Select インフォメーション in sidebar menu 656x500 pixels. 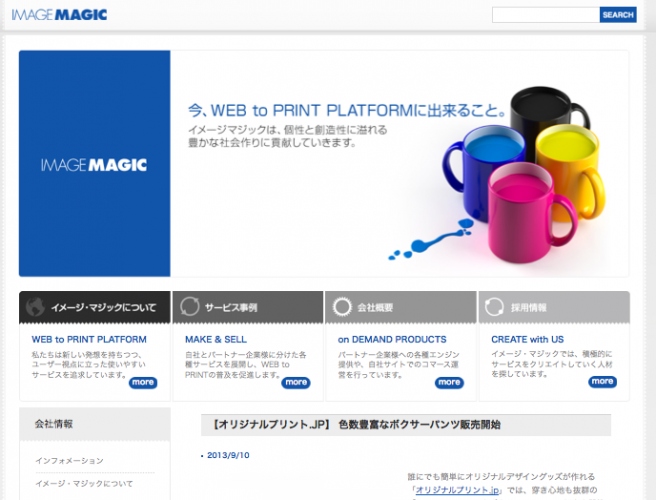pyautogui.click(x=69, y=461)
